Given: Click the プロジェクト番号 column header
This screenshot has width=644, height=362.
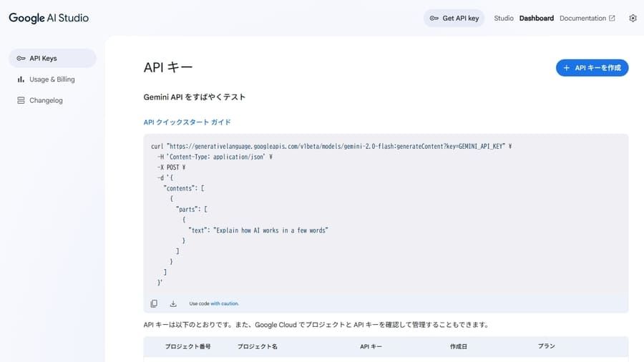Looking at the screenshot, I should pos(187,346).
